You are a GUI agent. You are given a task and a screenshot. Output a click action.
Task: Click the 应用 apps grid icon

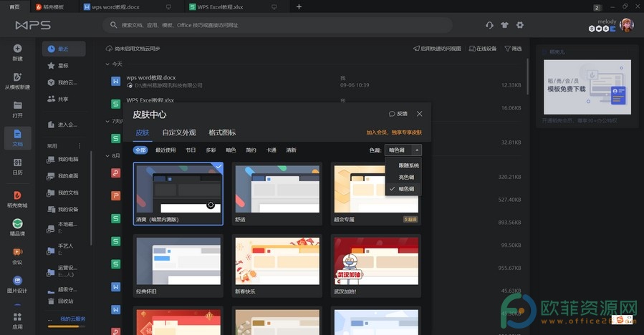tap(17, 317)
